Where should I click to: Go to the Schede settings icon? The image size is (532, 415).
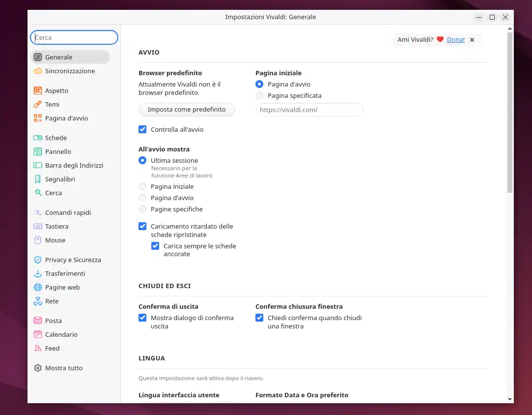38,138
